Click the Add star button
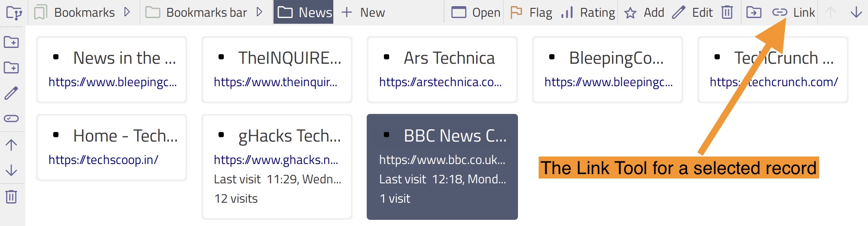Image resolution: width=868 pixels, height=226 pixels. click(644, 12)
